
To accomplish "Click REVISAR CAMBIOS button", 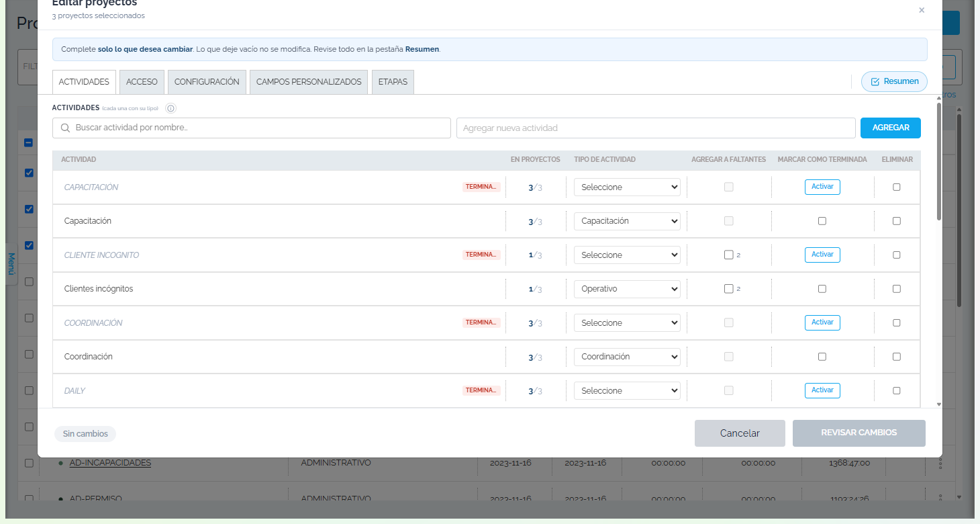I will point(859,433).
